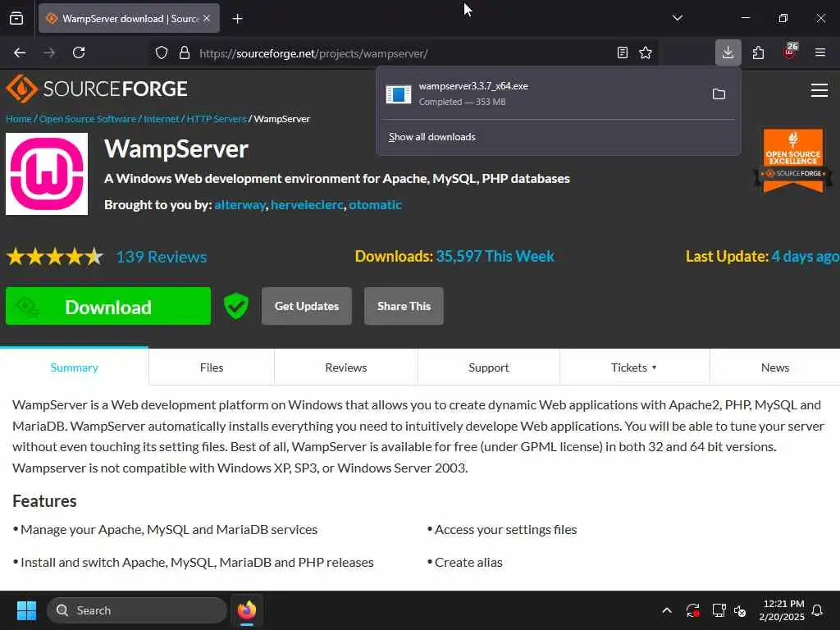
Task: Click the green verified shield checkmark
Action: (235, 306)
